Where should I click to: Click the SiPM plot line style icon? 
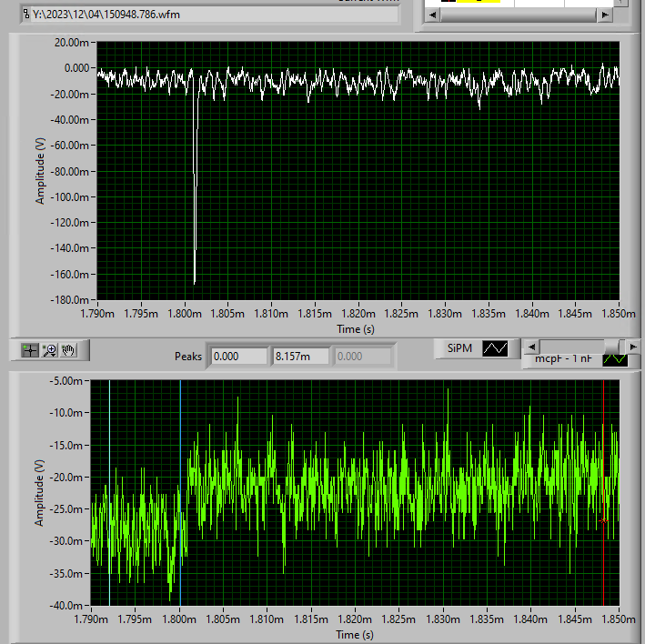coord(495,348)
